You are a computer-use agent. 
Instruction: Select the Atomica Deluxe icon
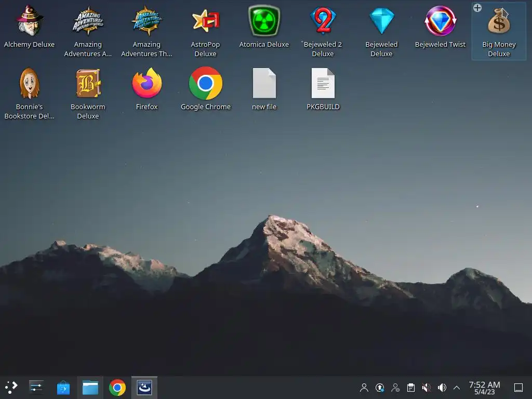(x=264, y=21)
